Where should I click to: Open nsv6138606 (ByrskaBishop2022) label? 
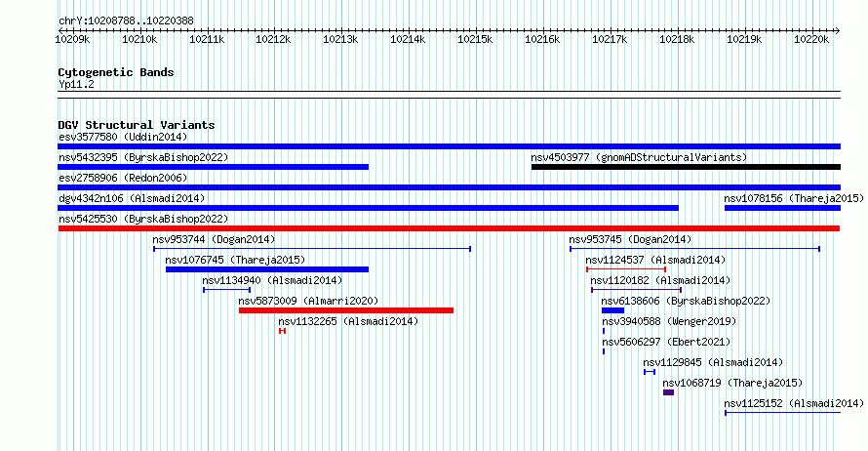pos(686,301)
